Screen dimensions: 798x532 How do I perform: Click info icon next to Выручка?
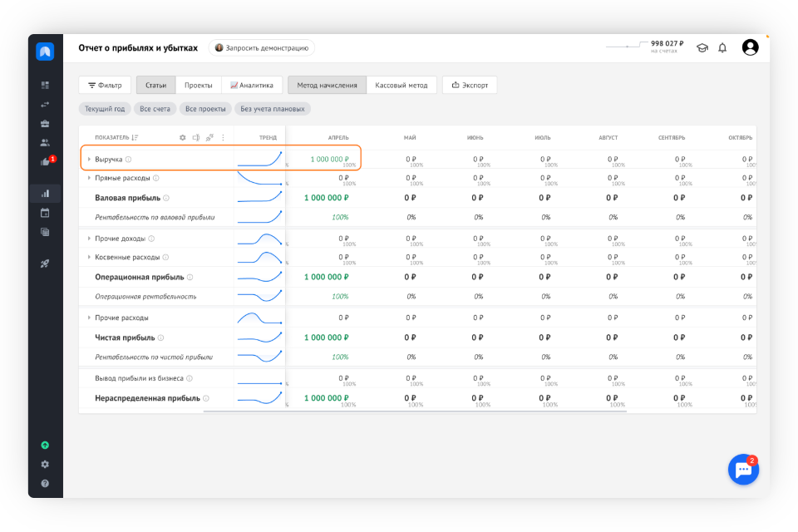coord(128,160)
